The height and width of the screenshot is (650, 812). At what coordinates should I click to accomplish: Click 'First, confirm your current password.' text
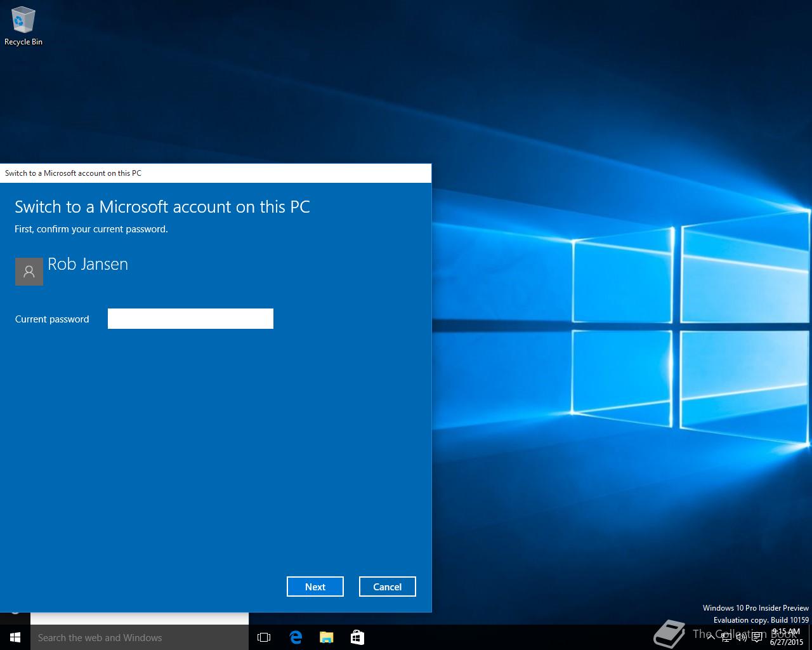91,229
